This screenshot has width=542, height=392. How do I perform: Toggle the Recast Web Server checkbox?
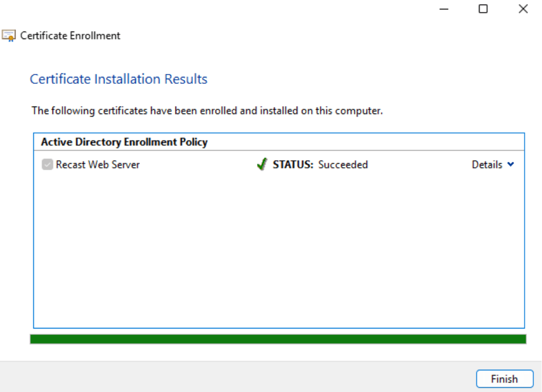[47, 165]
